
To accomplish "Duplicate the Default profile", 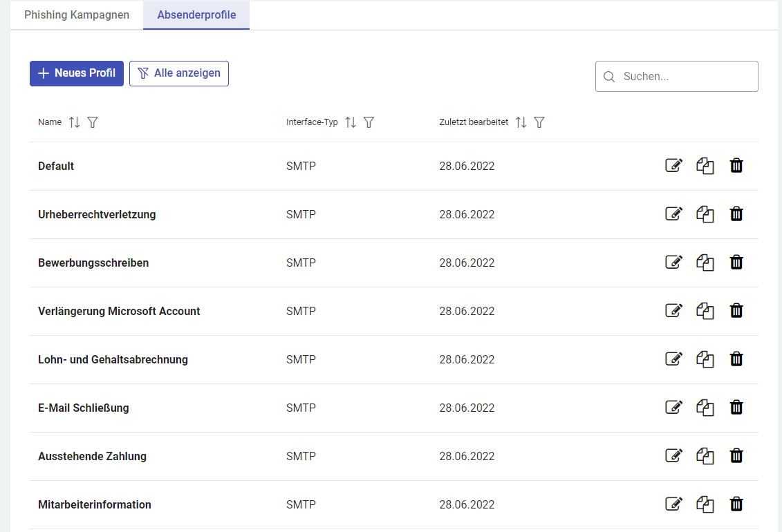I will (705, 166).
